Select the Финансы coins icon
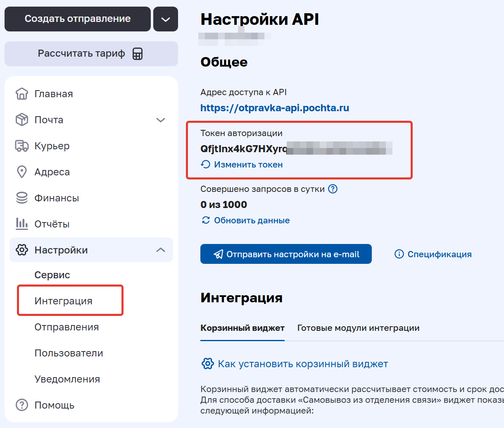Image resolution: width=504 pixels, height=428 pixels. (x=21, y=198)
